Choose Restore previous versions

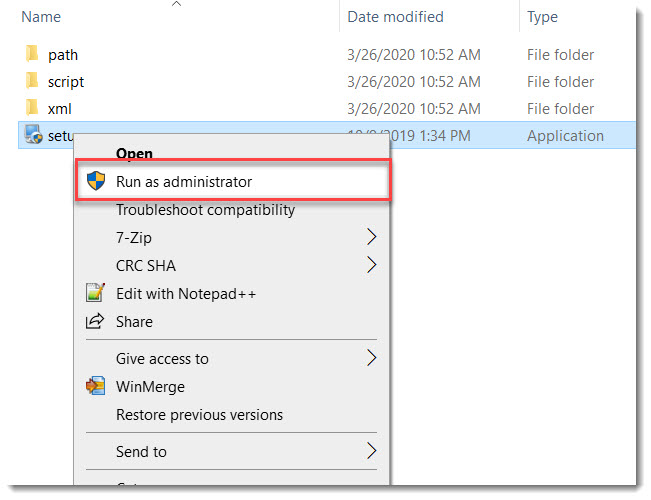(199, 414)
